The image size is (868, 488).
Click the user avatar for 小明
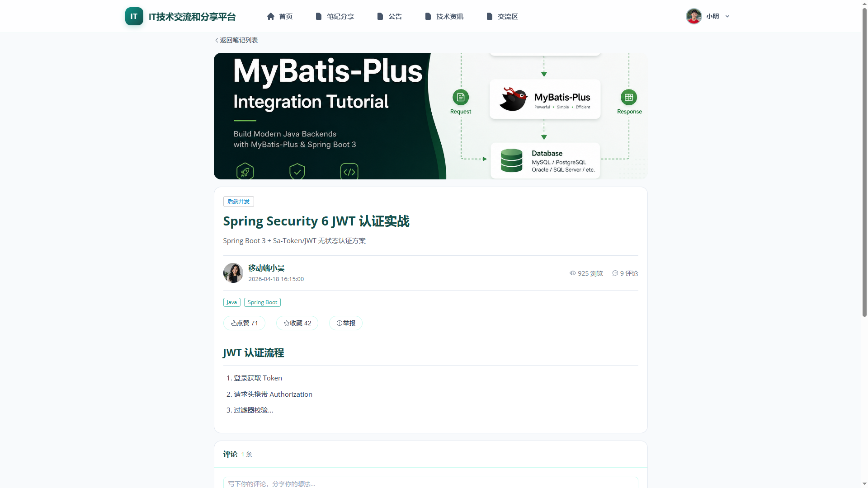coord(693,16)
